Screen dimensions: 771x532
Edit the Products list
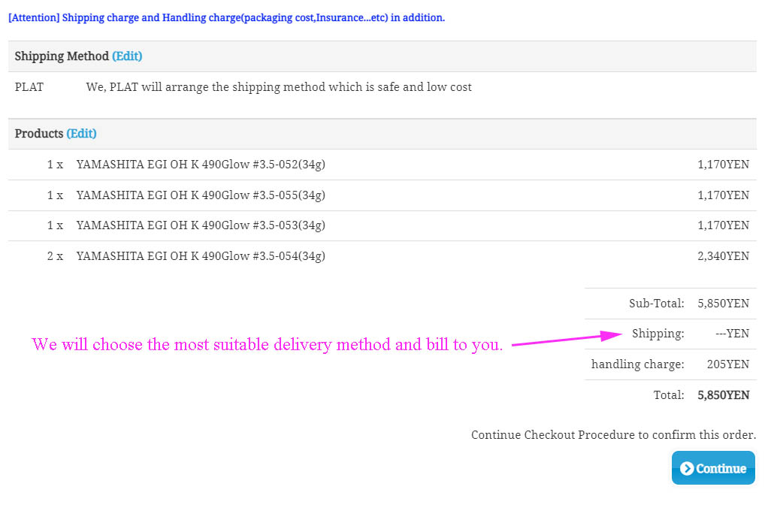tap(81, 134)
